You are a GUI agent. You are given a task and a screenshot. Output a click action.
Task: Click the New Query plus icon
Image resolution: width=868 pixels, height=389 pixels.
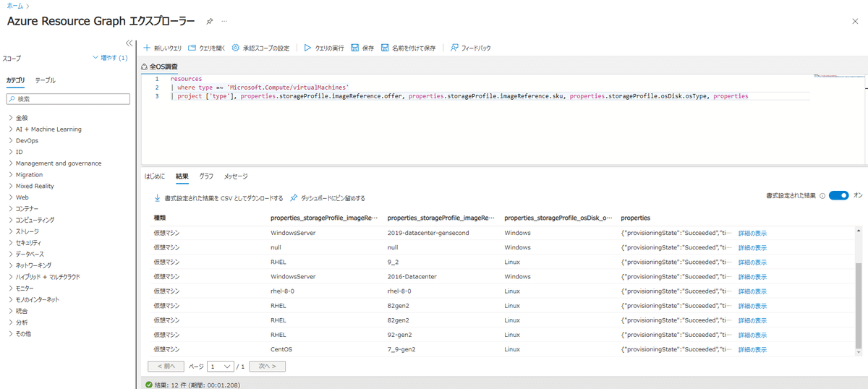pyautogui.click(x=147, y=48)
